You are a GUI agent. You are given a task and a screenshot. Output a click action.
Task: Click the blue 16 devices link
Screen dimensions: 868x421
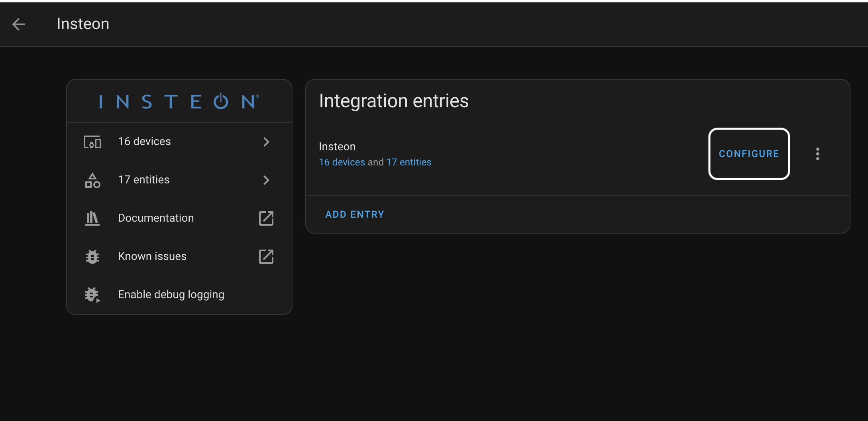[342, 162]
